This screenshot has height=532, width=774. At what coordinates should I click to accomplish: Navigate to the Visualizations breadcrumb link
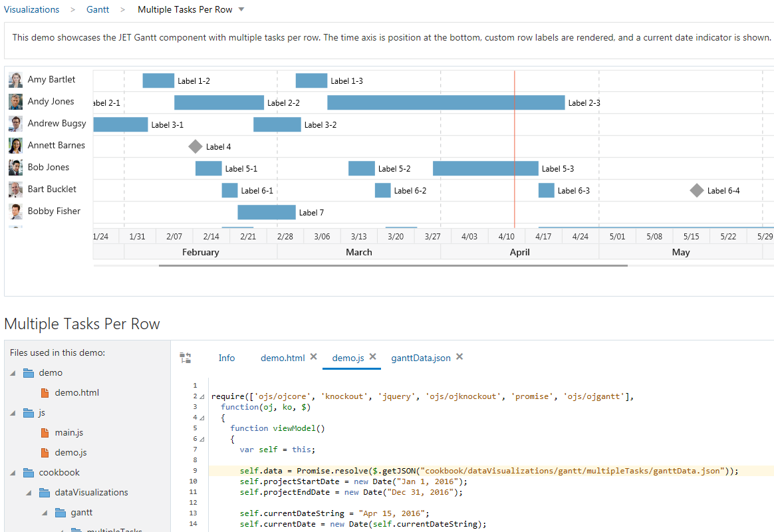point(32,9)
